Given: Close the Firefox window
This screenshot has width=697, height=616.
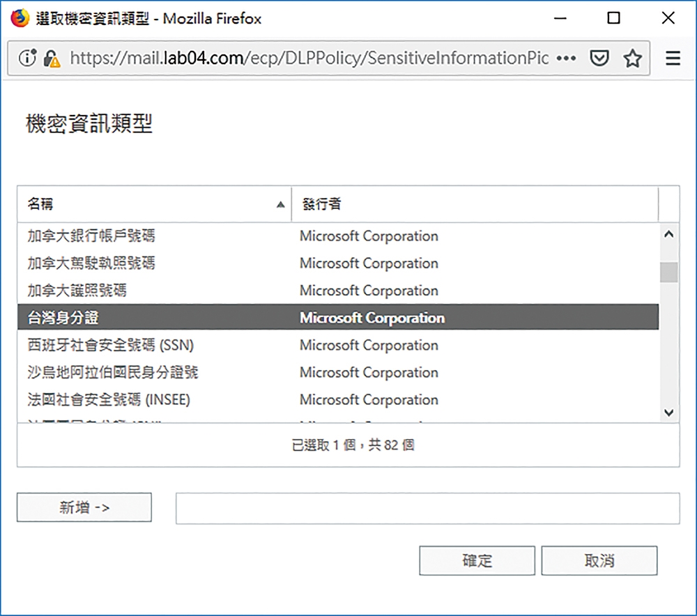Looking at the screenshot, I should pos(668,18).
